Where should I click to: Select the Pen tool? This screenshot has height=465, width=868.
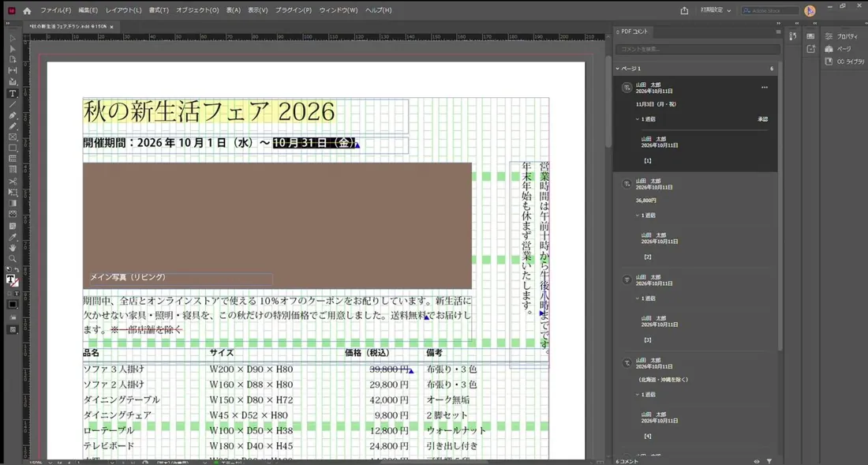12,115
